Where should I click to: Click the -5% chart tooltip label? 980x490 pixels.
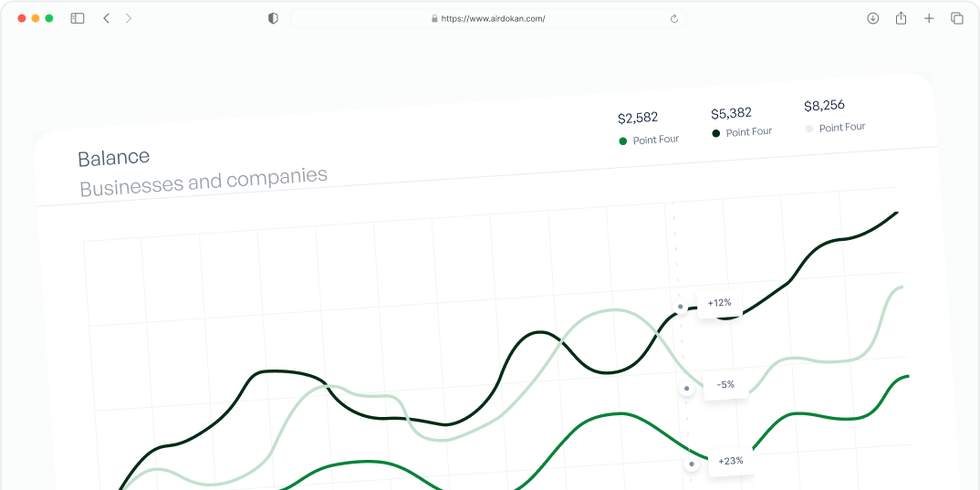click(725, 385)
